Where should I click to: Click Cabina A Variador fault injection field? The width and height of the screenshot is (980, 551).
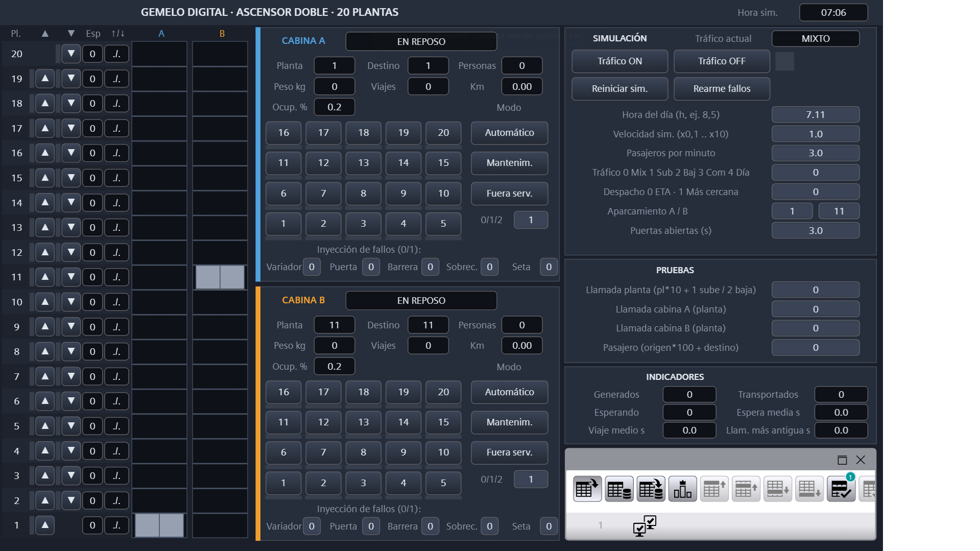click(x=312, y=267)
